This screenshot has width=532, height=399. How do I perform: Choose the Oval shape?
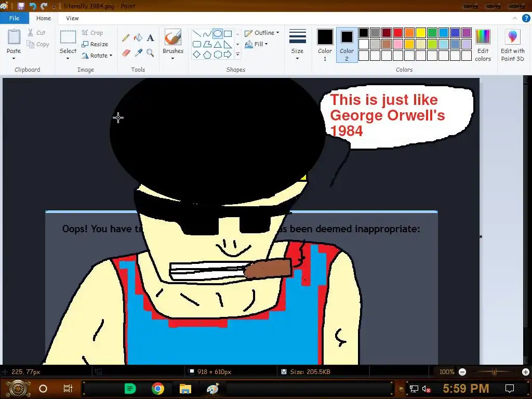(x=218, y=34)
